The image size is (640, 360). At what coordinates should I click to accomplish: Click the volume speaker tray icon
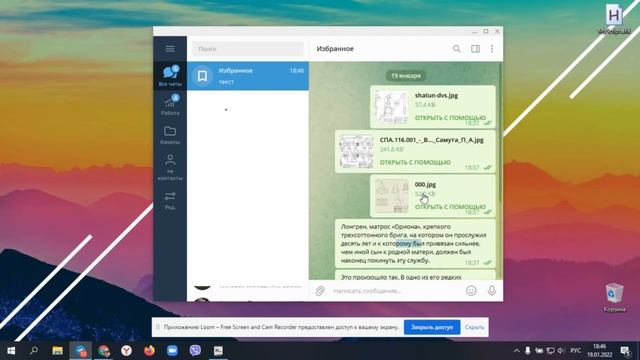tap(561, 351)
